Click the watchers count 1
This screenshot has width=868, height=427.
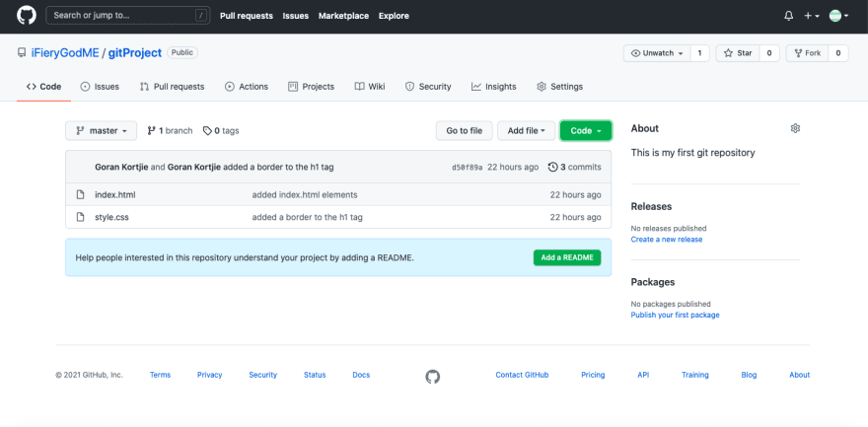[699, 53]
